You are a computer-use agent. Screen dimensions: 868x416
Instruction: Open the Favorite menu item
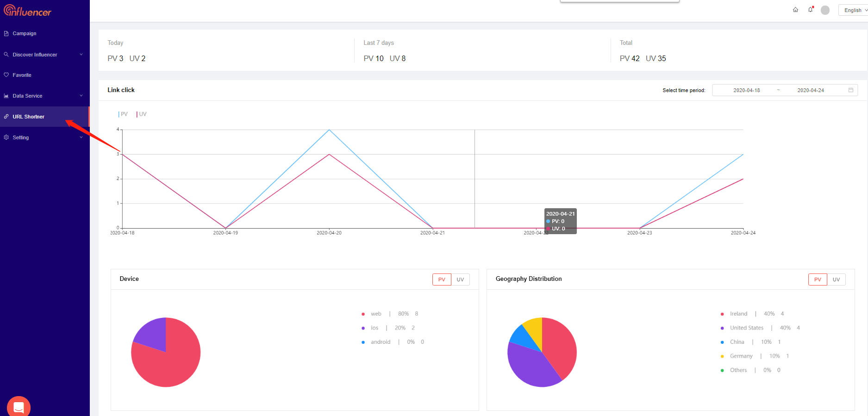point(44,75)
